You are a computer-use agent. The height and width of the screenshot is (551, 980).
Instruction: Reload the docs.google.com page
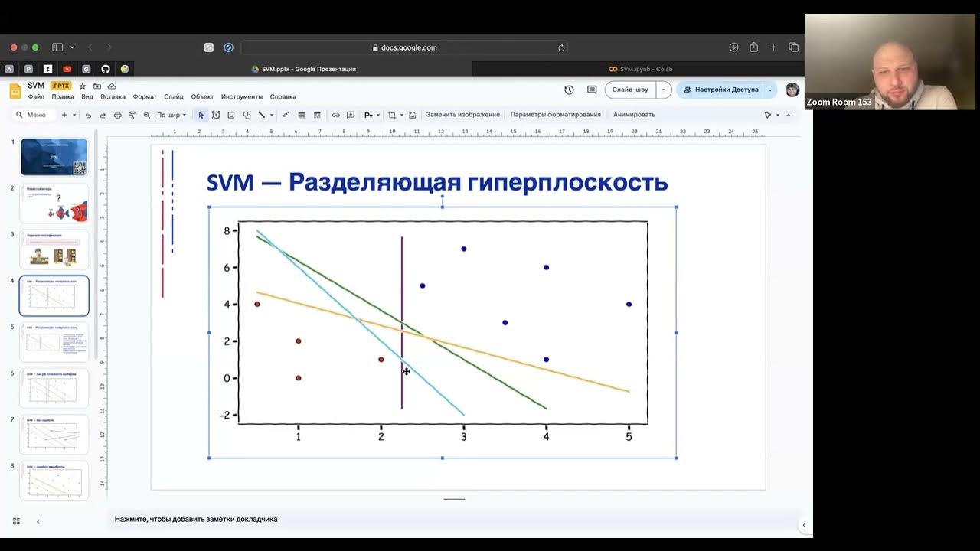click(x=561, y=47)
